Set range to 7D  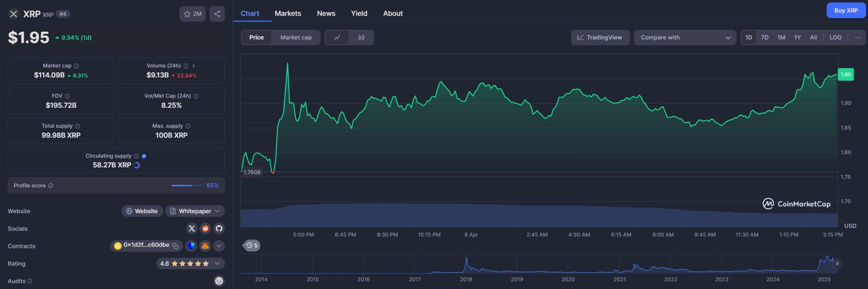click(765, 37)
